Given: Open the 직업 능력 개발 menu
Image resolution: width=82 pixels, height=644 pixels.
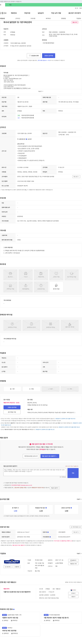Looking at the screenshot, I should 56,13.
